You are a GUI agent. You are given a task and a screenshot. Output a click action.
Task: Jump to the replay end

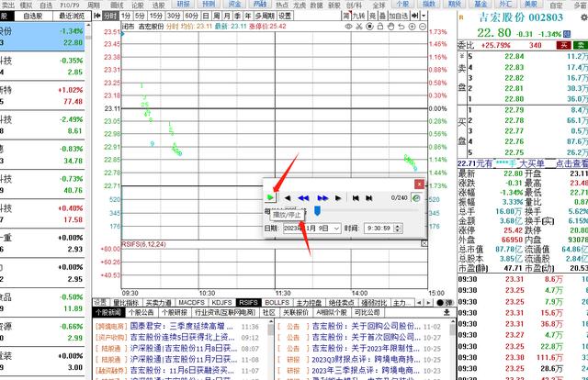pyautogui.click(x=369, y=197)
